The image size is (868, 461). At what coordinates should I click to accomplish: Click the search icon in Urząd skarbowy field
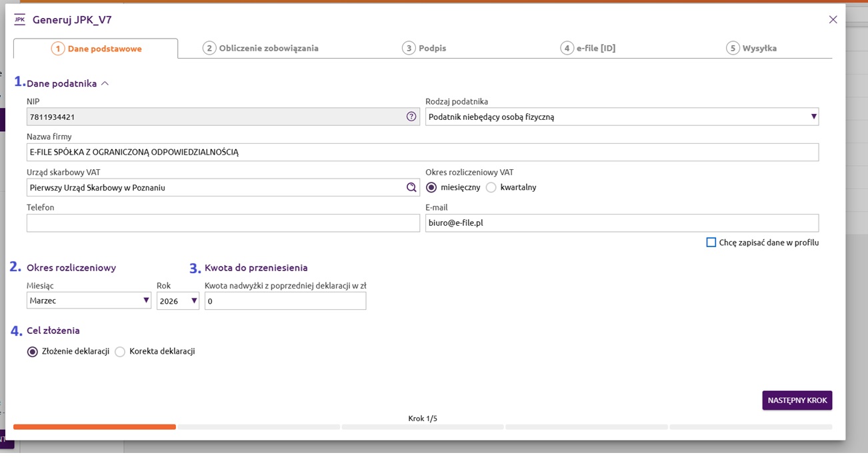pyautogui.click(x=411, y=188)
